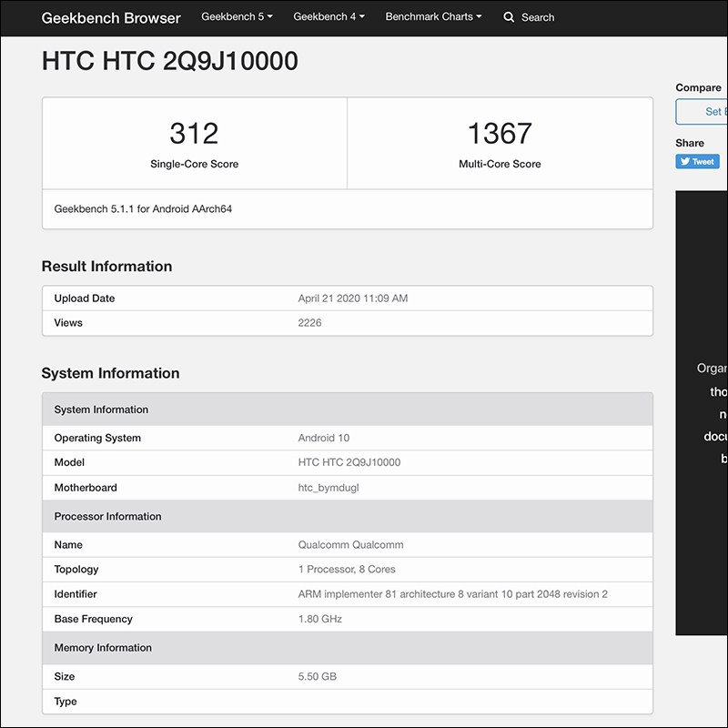Click the Geekbench 5.1.1 for Android AArch64 text
Screen dimensions: 728x728
[x=143, y=209]
